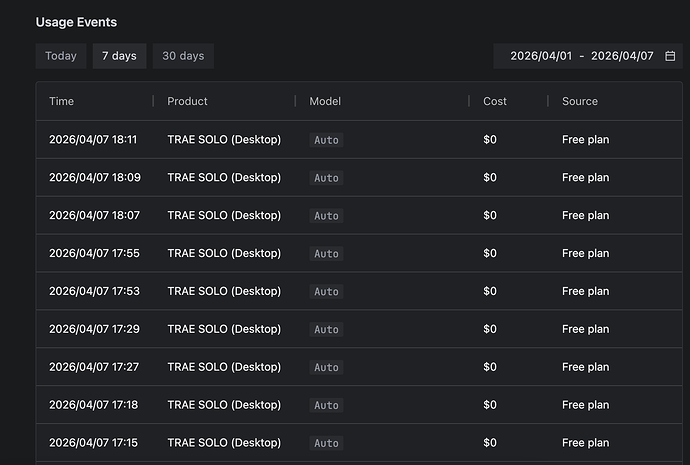Click TRAE SOLO (Desktop) in 17:29 row

pos(224,329)
